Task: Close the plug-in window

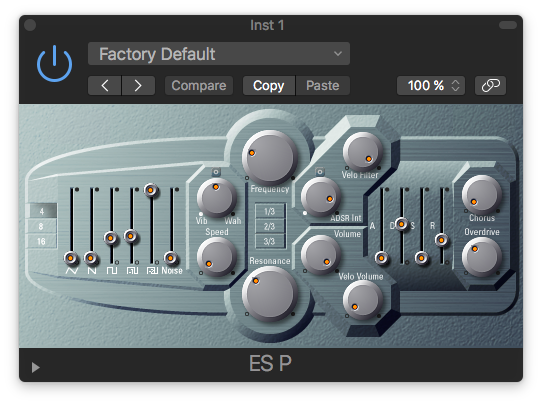Action: coord(30,25)
